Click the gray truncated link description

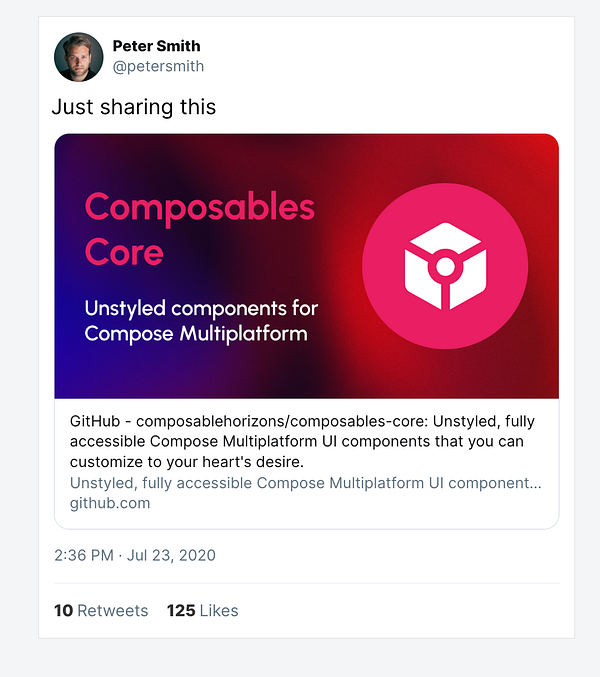pyautogui.click(x=305, y=483)
